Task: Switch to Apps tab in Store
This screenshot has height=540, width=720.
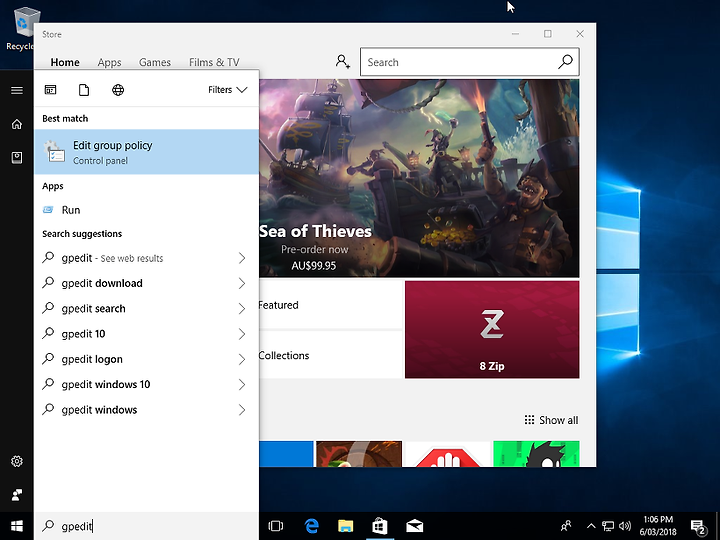Action: [x=109, y=62]
